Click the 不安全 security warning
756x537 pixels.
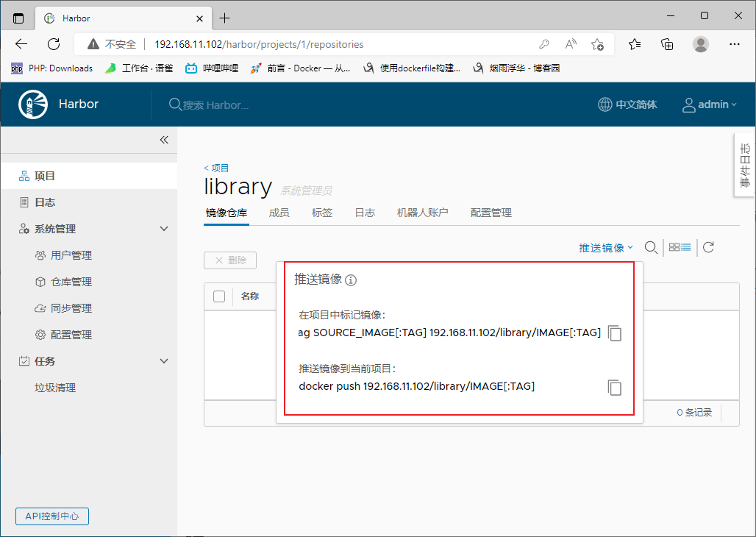tap(112, 44)
